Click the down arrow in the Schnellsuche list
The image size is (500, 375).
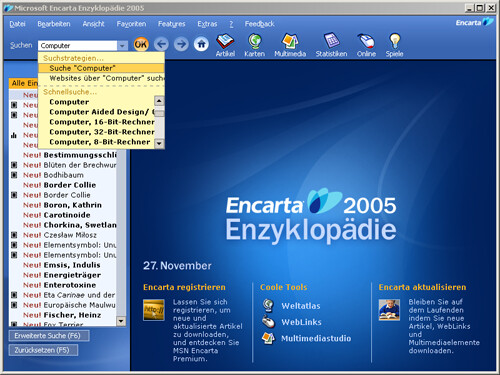point(159,143)
